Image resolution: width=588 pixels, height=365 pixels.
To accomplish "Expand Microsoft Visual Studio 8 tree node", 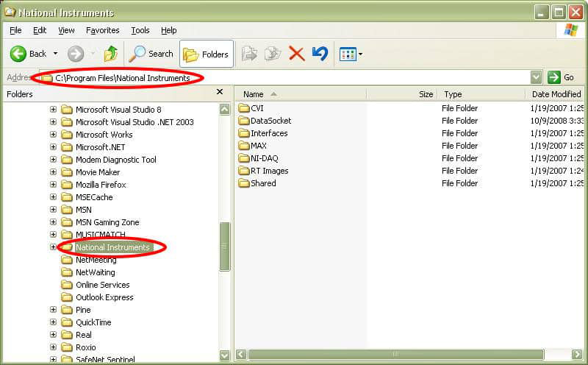I will (x=53, y=109).
